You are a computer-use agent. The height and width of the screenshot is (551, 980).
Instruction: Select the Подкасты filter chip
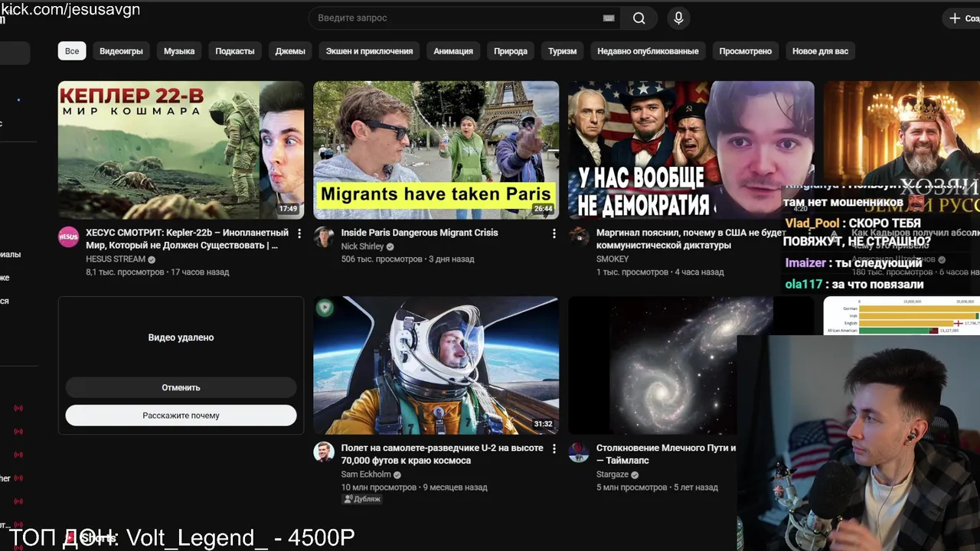click(x=235, y=51)
